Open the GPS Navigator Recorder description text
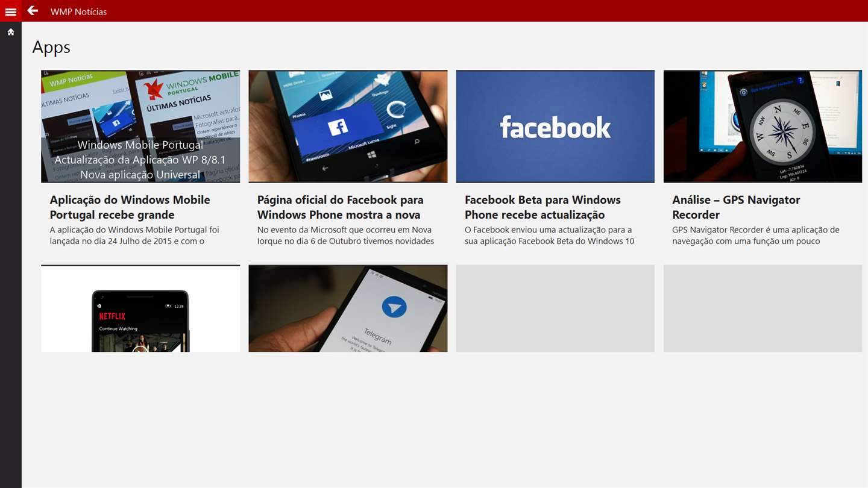Image resolution: width=868 pixels, height=488 pixels. click(x=756, y=236)
